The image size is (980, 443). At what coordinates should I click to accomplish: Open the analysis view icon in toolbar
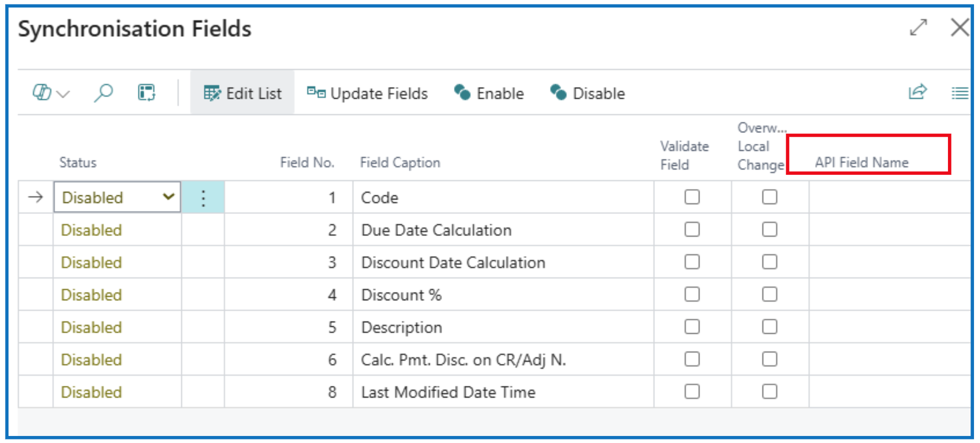coord(146,93)
